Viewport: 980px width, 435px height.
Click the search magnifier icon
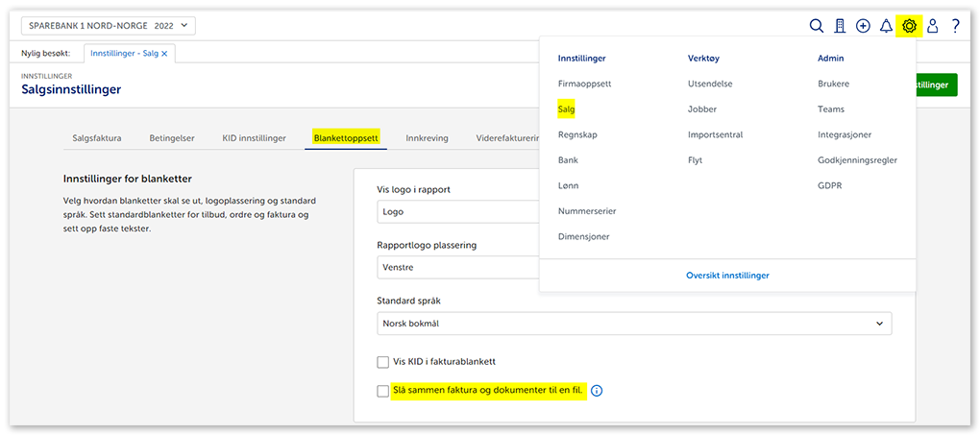[x=816, y=26]
